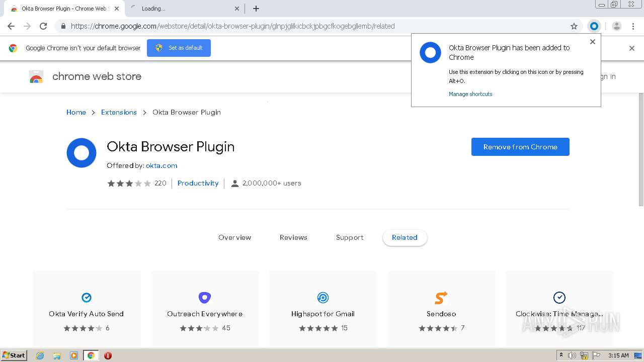This screenshot has height=362, width=644.
Task: Open the Chrome profile avatar
Action: 617,26
